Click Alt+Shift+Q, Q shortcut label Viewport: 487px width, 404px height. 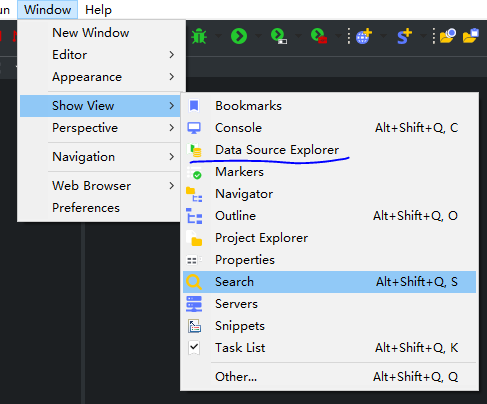click(415, 377)
